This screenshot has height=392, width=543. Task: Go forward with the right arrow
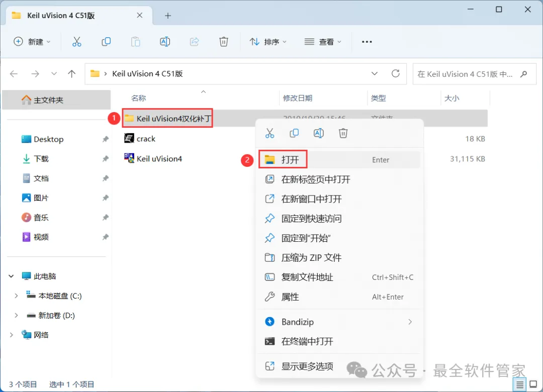[x=35, y=74]
